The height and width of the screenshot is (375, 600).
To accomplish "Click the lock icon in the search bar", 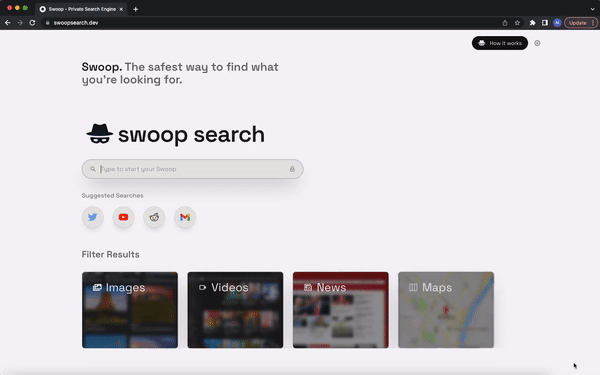I will pyautogui.click(x=292, y=169).
